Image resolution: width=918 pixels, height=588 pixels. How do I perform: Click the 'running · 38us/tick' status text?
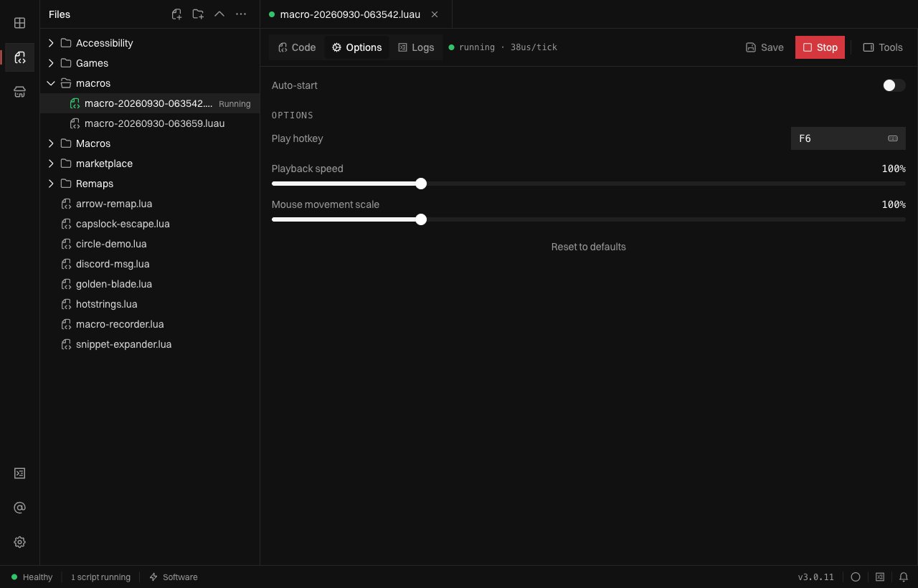coord(503,47)
